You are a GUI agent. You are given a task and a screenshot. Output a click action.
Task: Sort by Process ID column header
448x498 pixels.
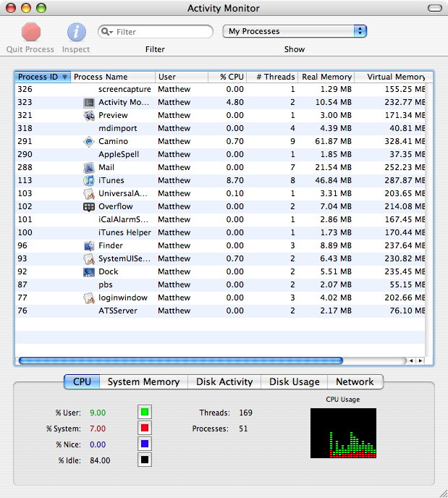pyautogui.click(x=43, y=77)
